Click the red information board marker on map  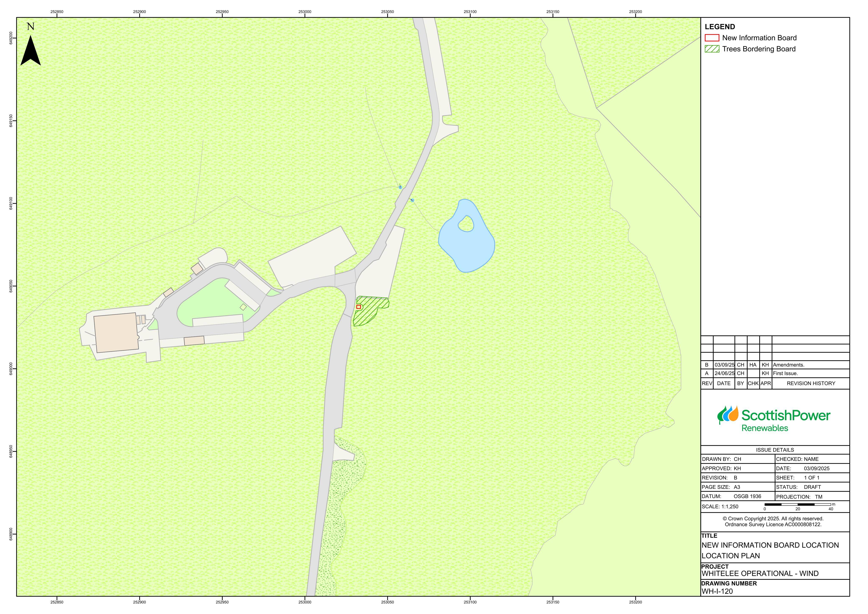coord(358,307)
